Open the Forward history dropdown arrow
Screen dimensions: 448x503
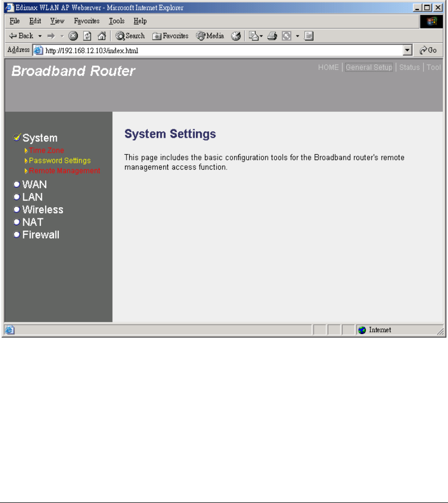(62, 36)
